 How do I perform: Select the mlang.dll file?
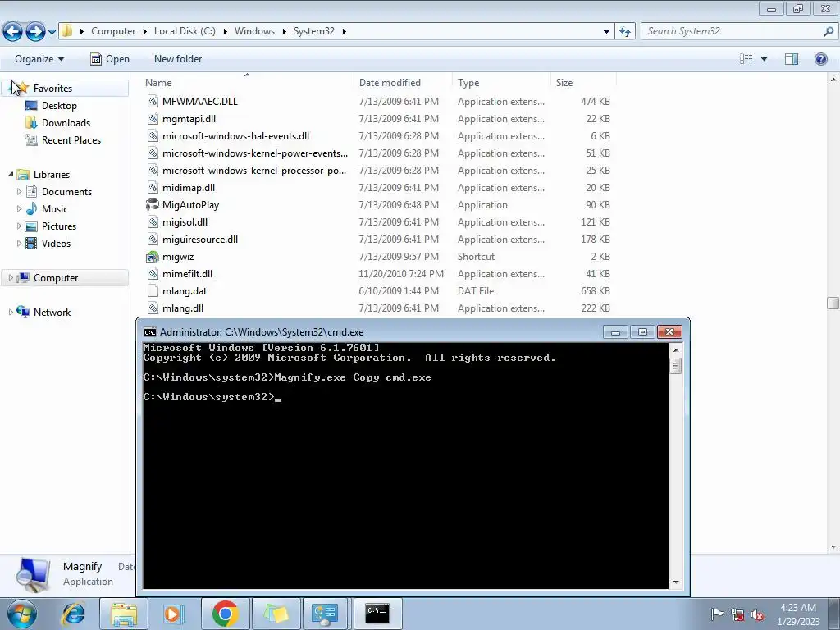pyautogui.click(x=183, y=308)
